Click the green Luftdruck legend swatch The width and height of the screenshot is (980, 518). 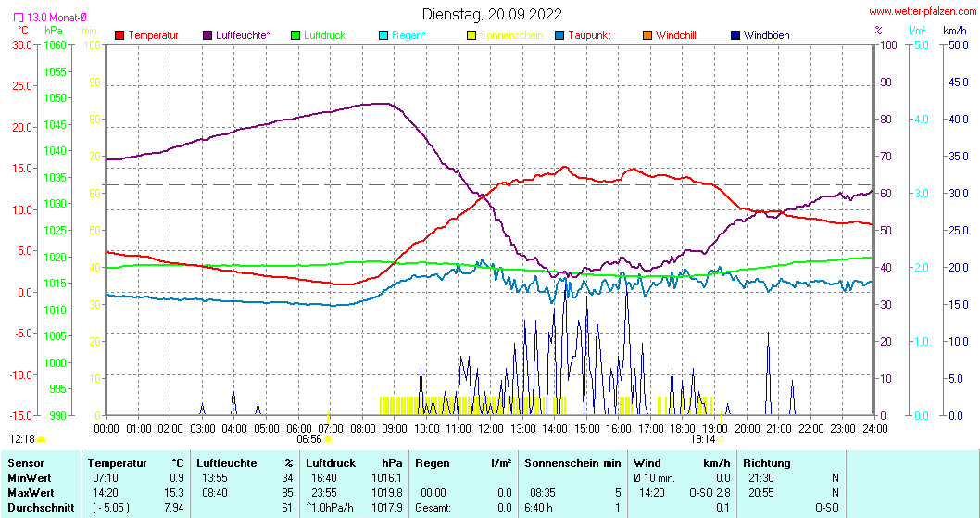295,35
